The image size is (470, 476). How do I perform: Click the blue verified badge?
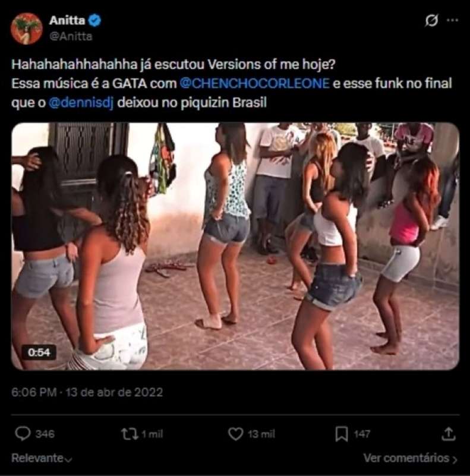pyautogui.click(x=94, y=20)
